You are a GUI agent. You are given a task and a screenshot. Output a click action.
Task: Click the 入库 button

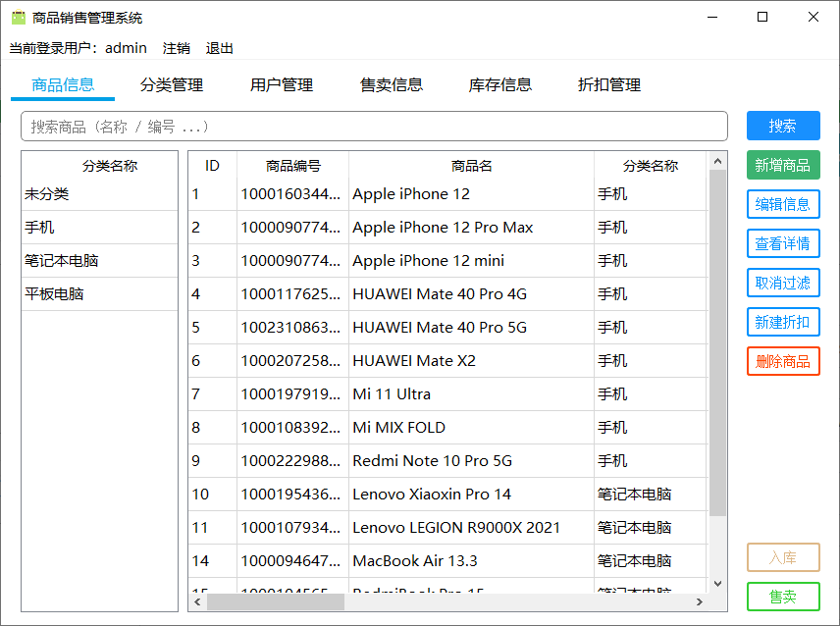[x=783, y=557]
